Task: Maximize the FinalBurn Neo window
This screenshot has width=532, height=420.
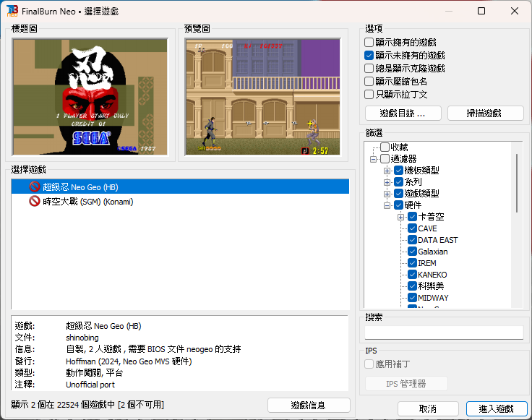Action: [481, 11]
